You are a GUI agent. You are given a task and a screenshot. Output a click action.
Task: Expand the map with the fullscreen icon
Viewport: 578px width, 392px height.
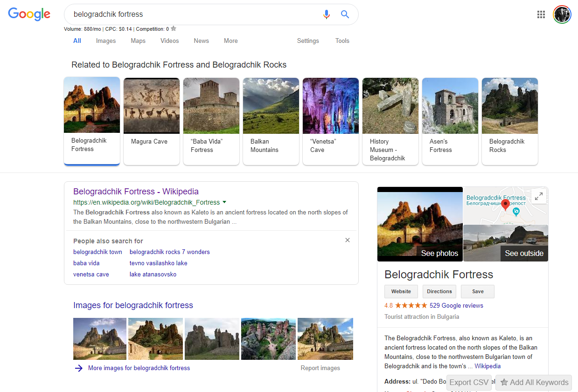pyautogui.click(x=539, y=196)
